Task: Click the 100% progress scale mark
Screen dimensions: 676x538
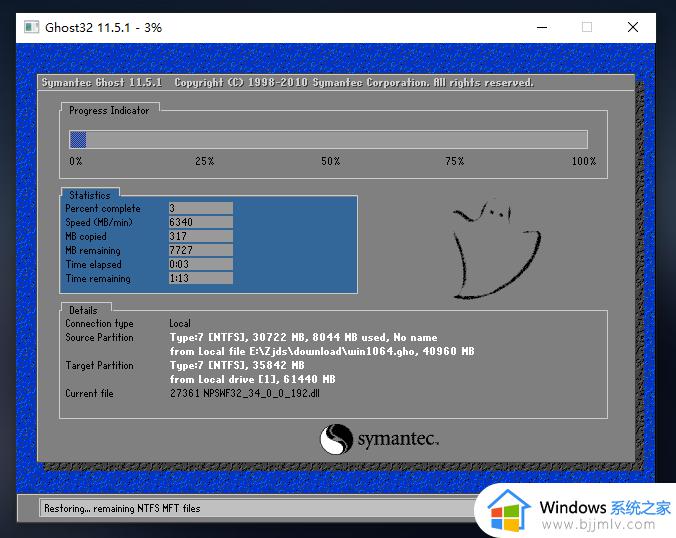Action: [x=584, y=161]
